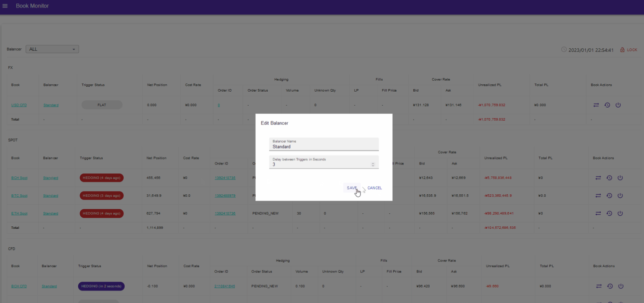Screen dimensions: 644x303
Task: Click the swap icon for ETH Spot row
Action: coord(598,213)
